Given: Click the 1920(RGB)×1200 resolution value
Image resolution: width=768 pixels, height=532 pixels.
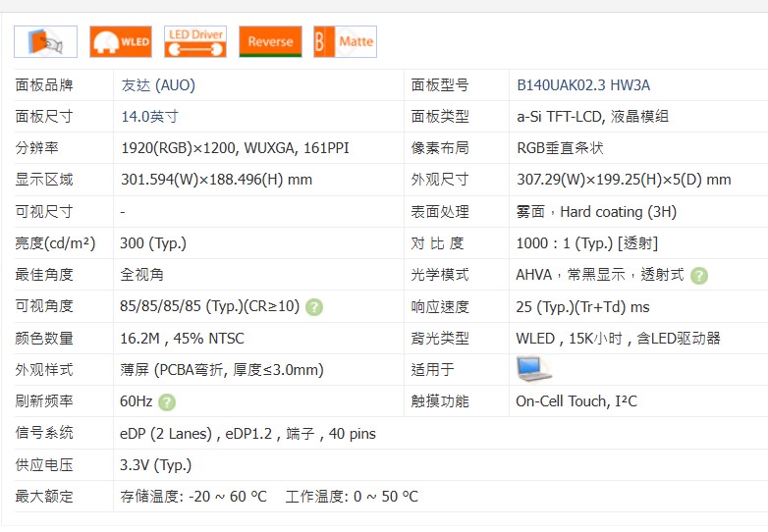Looking at the screenshot, I should [234, 148].
